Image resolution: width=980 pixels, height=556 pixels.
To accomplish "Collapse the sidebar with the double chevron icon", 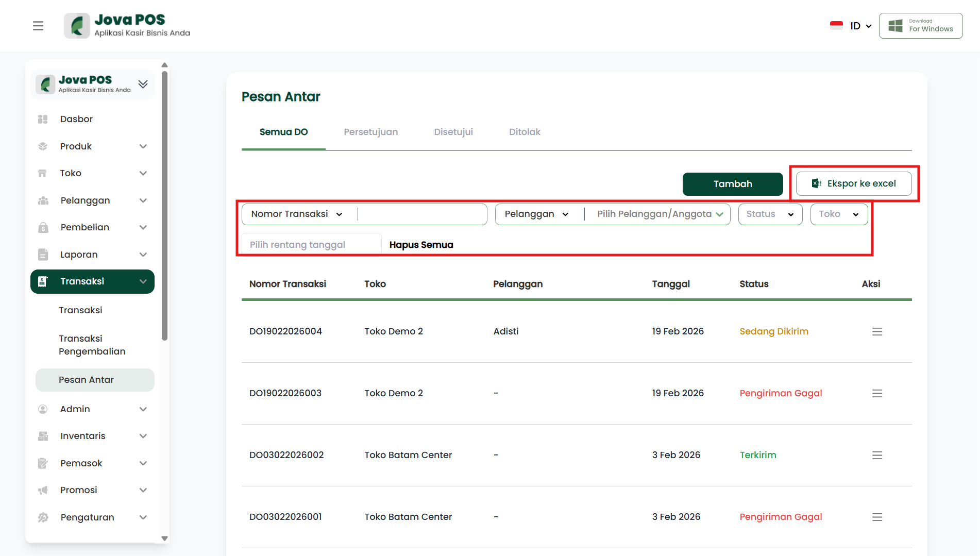I will [x=143, y=84].
